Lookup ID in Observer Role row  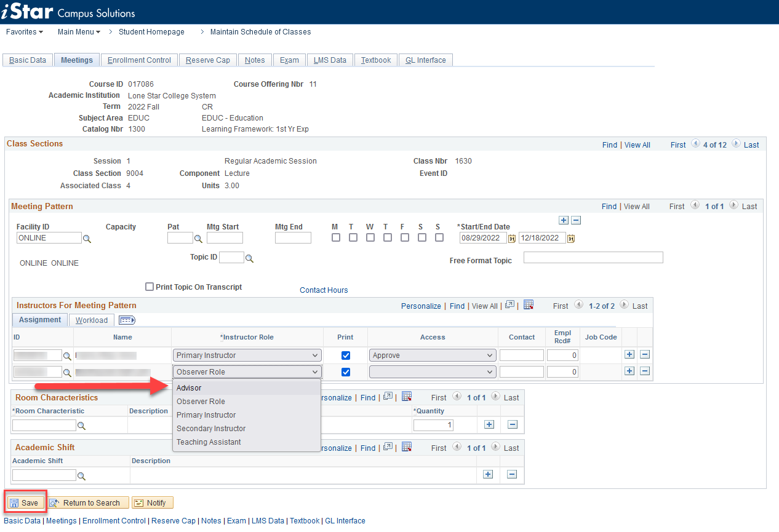(x=67, y=372)
